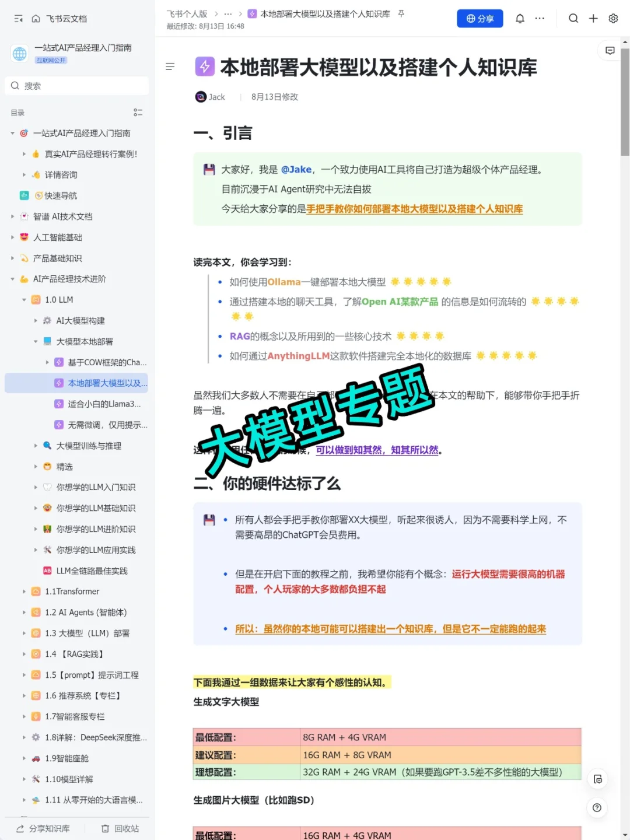Collapse AI产品经理技术进阶 node

(x=12, y=279)
